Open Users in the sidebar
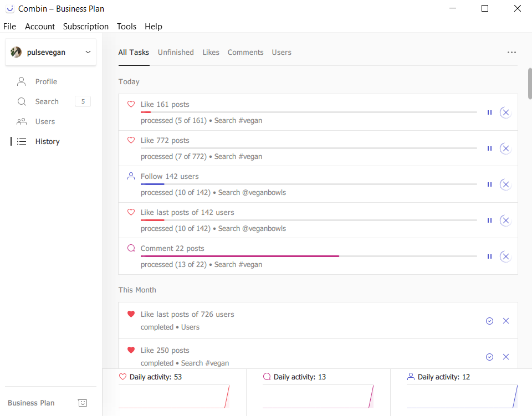Screen dimensions: 532x416 [x=45, y=122]
